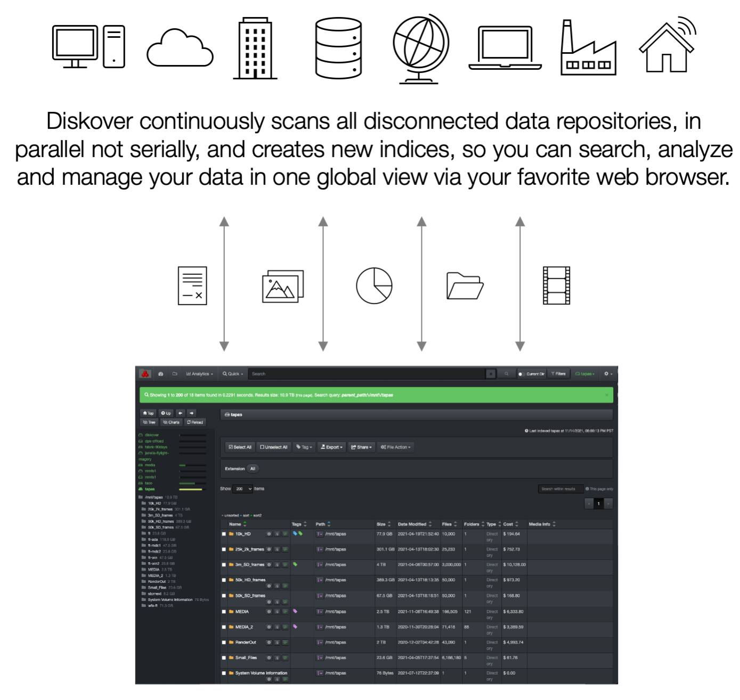Click the green tag swatch on 3m_SD_frames
The width and height of the screenshot is (740, 700).
[295, 564]
